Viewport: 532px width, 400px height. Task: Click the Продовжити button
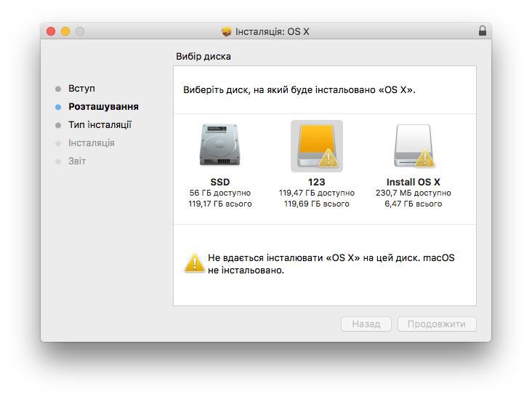click(437, 324)
